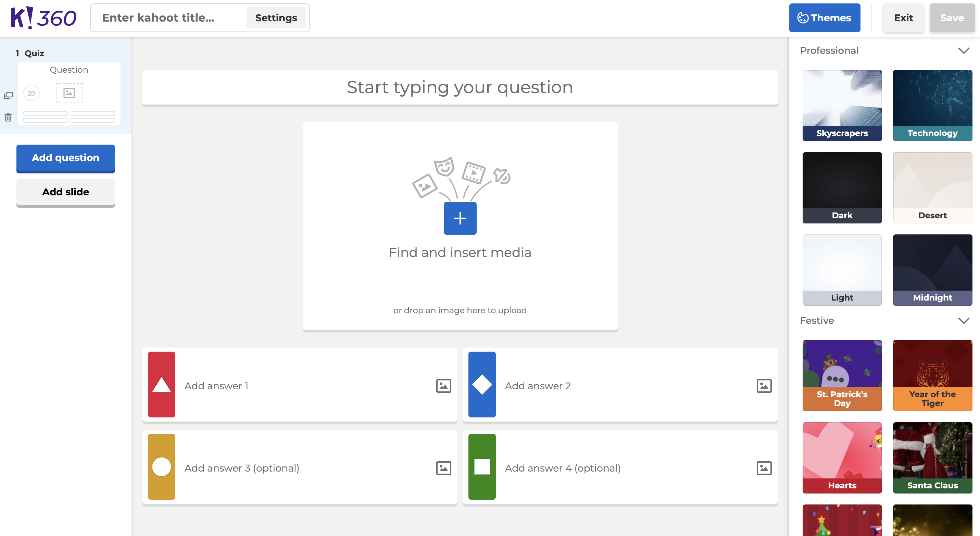Click the Add answer 2 text field
This screenshot has width=980, height=536.
(x=626, y=386)
